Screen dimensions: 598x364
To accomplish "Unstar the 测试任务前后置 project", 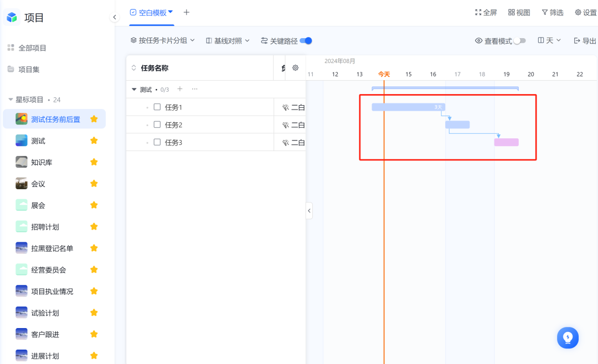I will (94, 119).
